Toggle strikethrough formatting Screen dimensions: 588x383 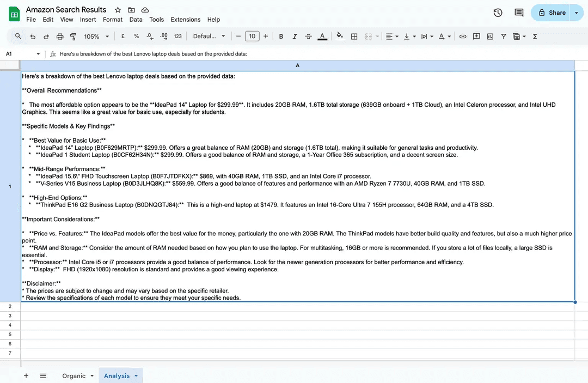point(309,37)
